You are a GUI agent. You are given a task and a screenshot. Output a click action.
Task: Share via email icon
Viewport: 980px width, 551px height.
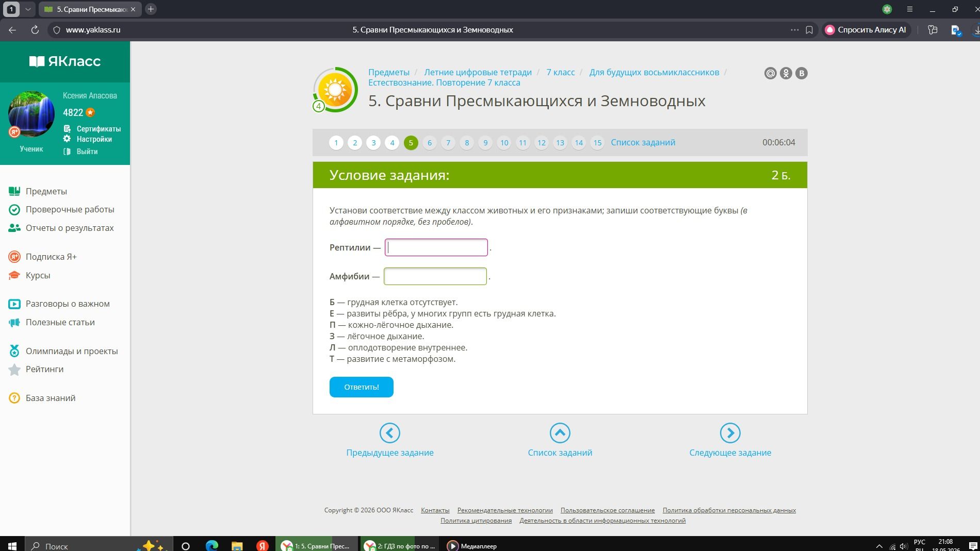[770, 73]
